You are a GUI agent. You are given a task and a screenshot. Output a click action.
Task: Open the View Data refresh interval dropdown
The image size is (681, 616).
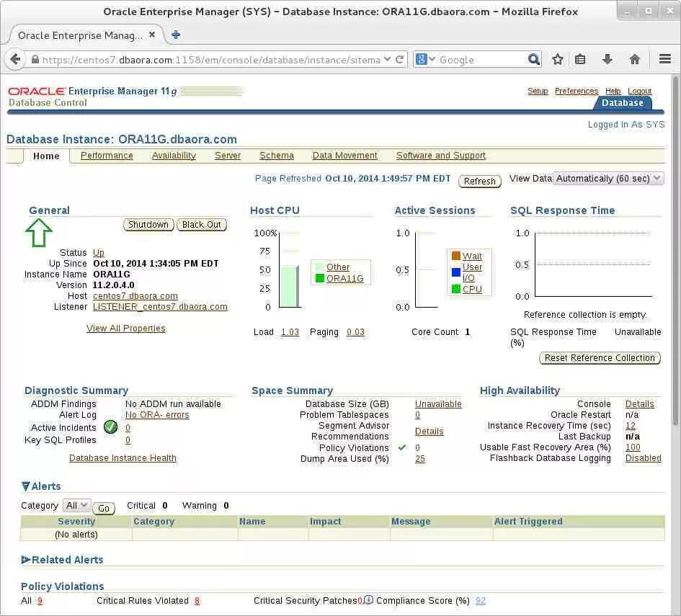[x=608, y=179]
